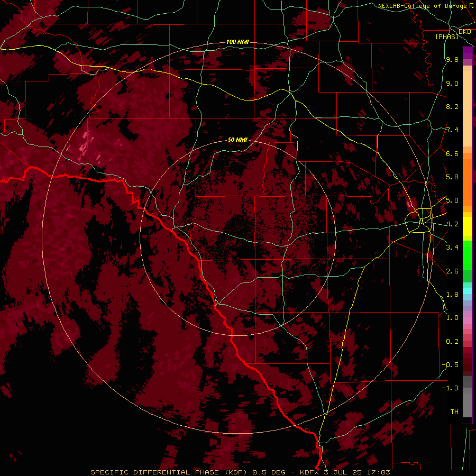The width and height of the screenshot is (476, 476).
Task: Click the yellow segment of color bar
Action: coord(467,226)
